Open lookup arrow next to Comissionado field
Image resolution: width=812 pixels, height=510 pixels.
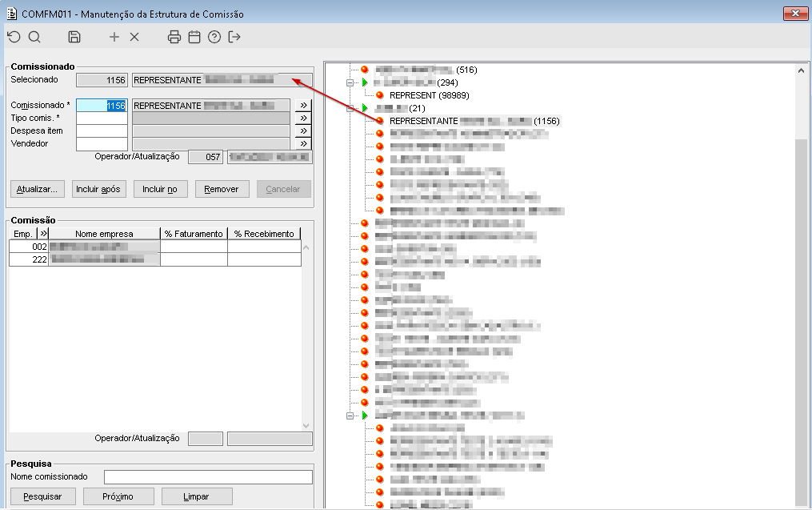(303, 105)
